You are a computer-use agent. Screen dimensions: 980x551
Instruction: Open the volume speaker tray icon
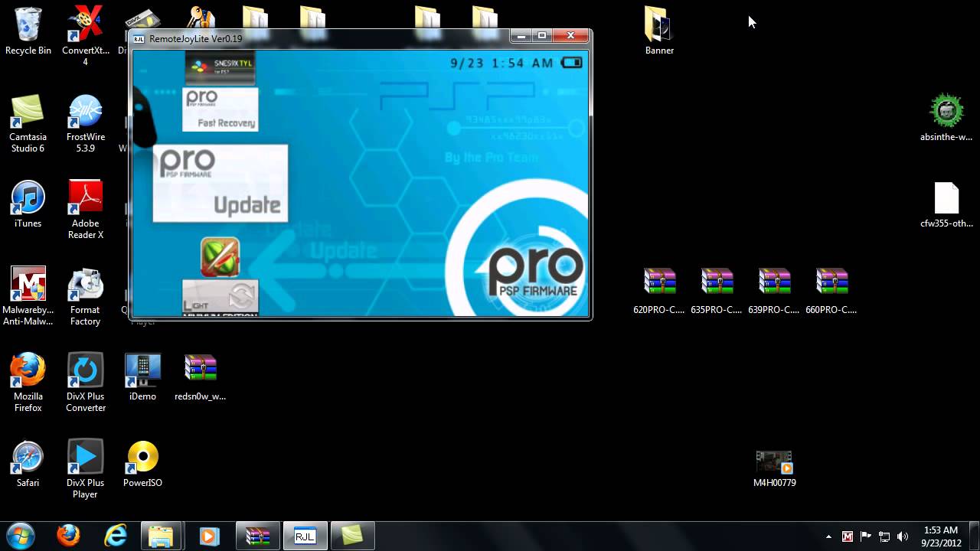coord(903,536)
